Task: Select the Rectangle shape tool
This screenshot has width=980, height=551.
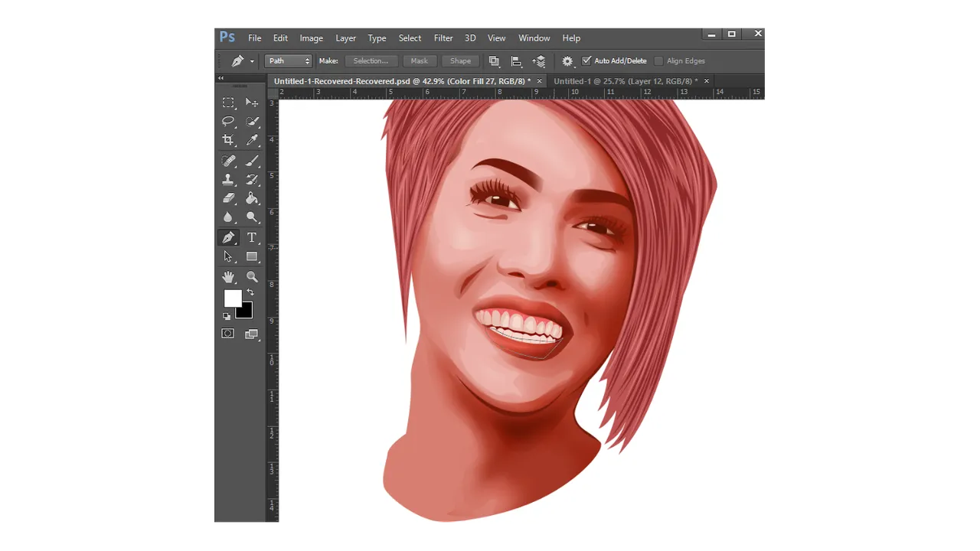Action: click(x=252, y=257)
